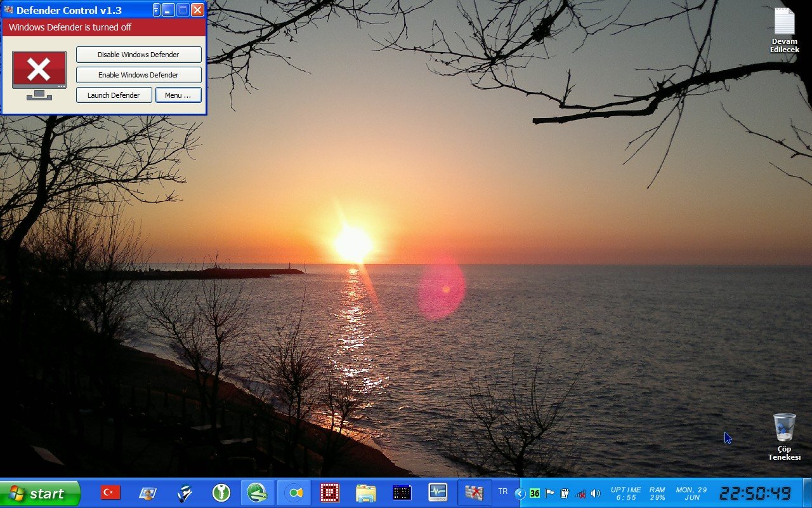Click the red X monitor status image
Viewport: 812px width, 508px height.
pos(39,75)
